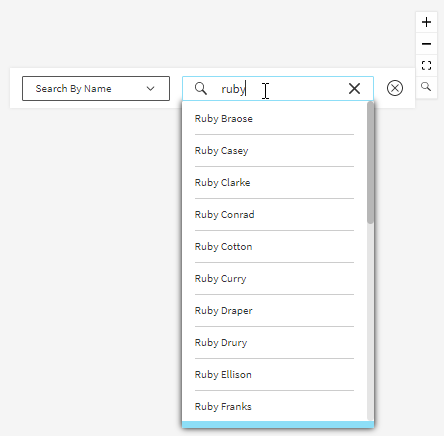The image size is (444, 436).
Task: Click the small search magnifier toolbar icon
Action: pos(426,87)
